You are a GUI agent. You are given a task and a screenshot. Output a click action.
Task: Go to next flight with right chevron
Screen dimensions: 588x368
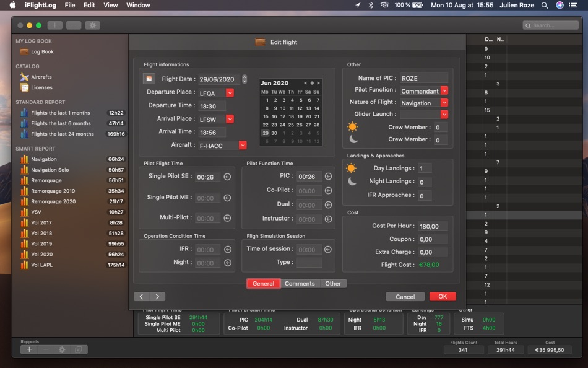click(x=157, y=297)
